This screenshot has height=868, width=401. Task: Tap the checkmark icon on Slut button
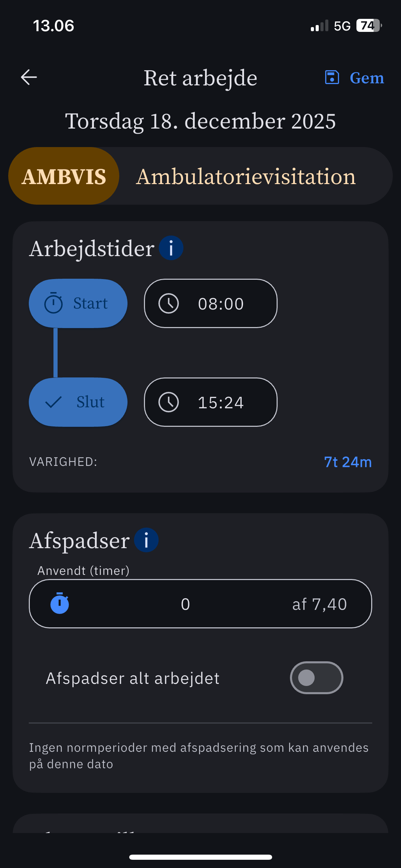(53, 402)
